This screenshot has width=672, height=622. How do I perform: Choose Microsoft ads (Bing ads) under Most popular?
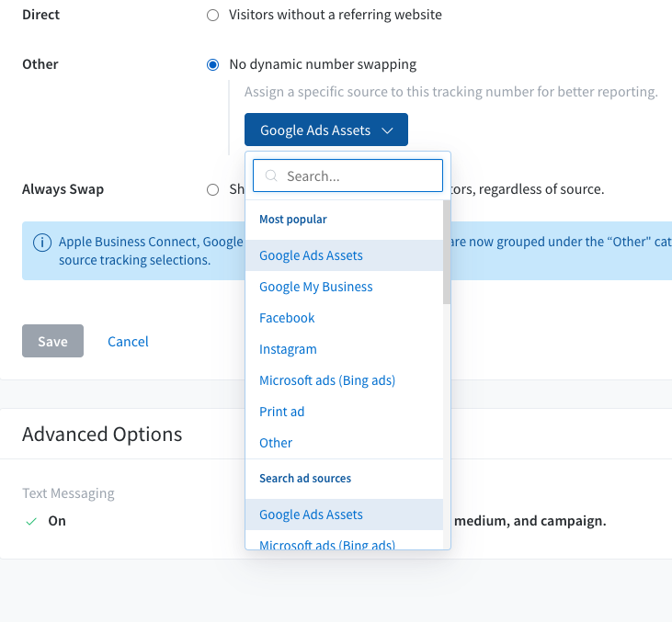click(344, 380)
